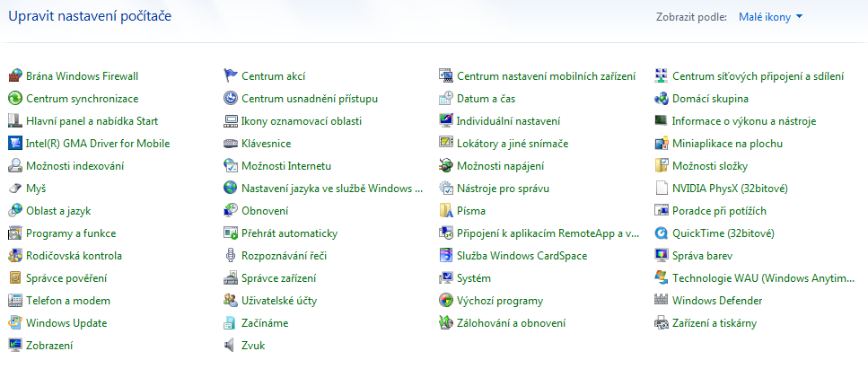Image resolution: width=868 pixels, height=369 pixels.
Task: Open Nastavení jazyka ve službě Windows link
Action: tap(332, 189)
